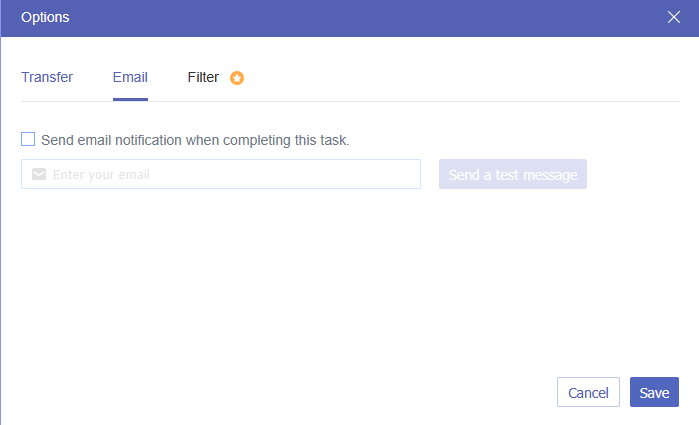This screenshot has height=425, width=699.
Task: Tick the box before 'Send email notification'
Action: (x=28, y=139)
